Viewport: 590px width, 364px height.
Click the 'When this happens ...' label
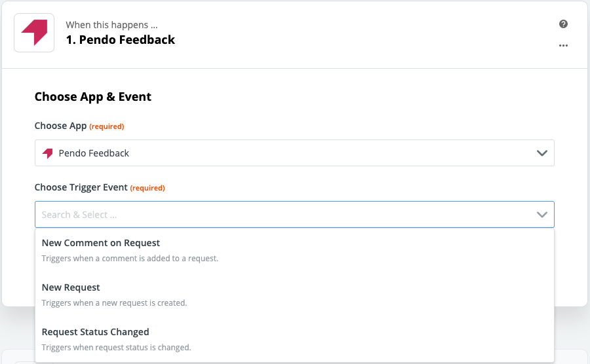(111, 25)
